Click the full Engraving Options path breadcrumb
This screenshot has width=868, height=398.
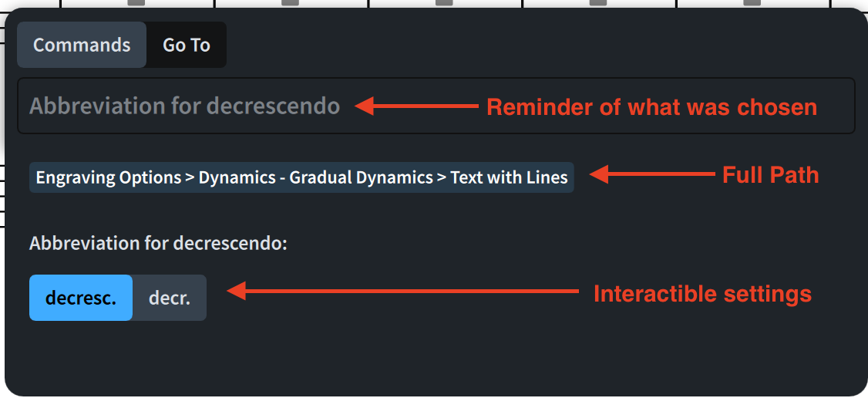tap(301, 177)
